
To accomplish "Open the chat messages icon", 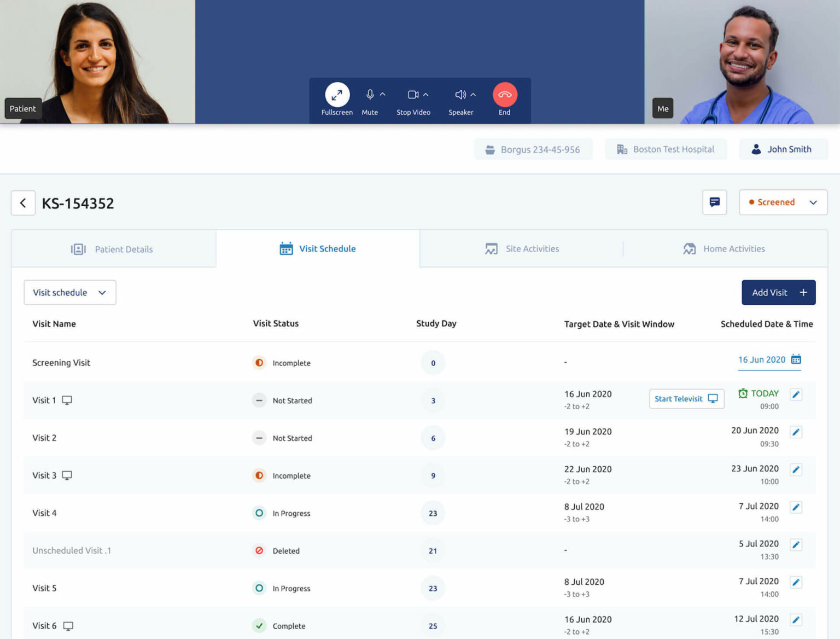I will coord(714,202).
